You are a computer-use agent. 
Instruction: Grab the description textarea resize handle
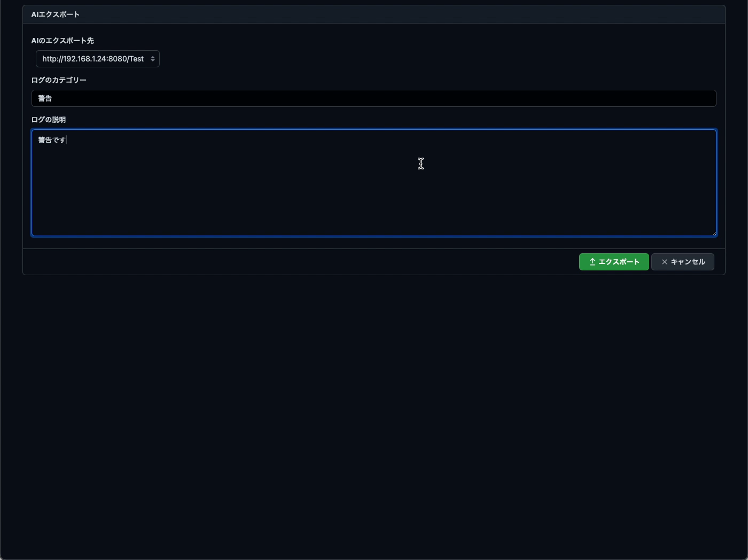pyautogui.click(x=713, y=233)
